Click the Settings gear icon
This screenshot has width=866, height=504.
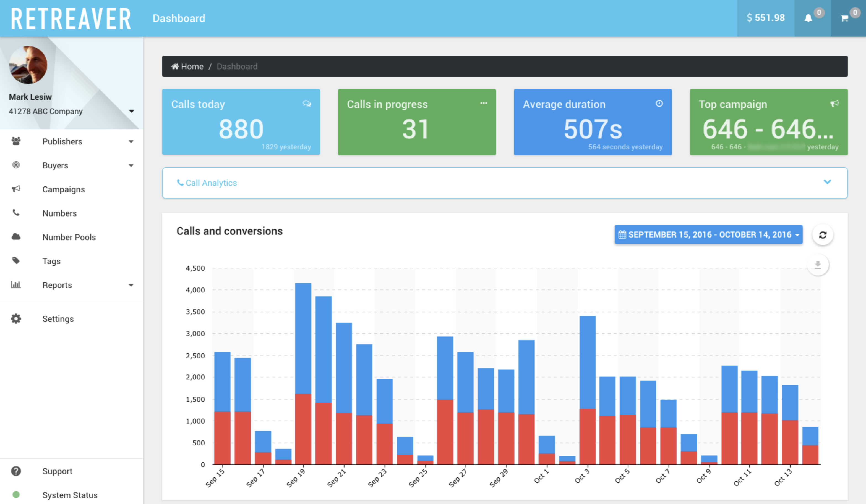point(16,319)
